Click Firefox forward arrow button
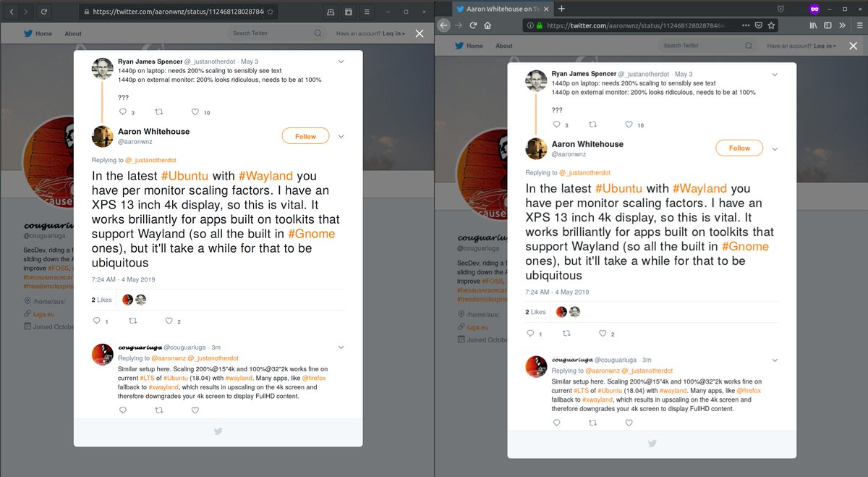 (x=459, y=25)
